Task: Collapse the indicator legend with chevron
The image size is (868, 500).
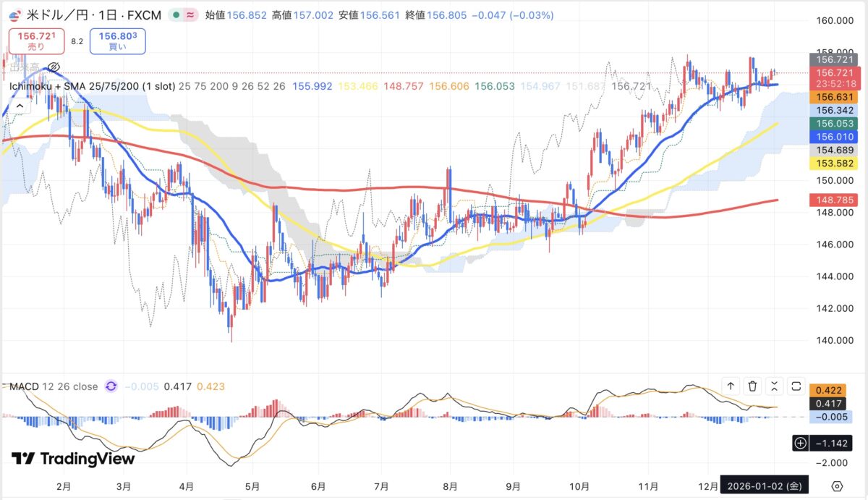Action: click(x=20, y=106)
